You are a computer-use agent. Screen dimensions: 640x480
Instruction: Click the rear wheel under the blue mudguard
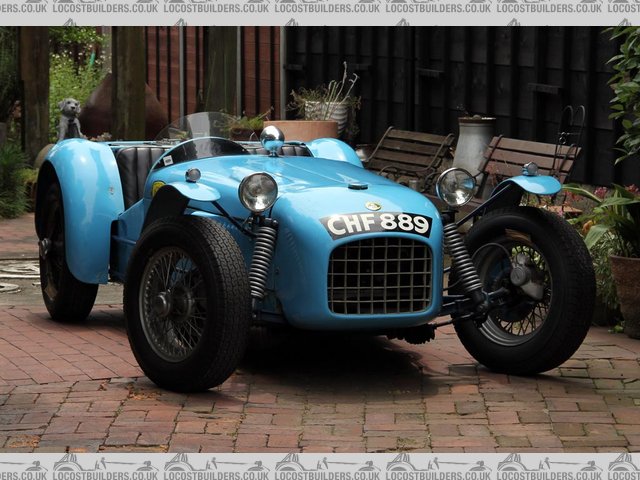coord(62,265)
